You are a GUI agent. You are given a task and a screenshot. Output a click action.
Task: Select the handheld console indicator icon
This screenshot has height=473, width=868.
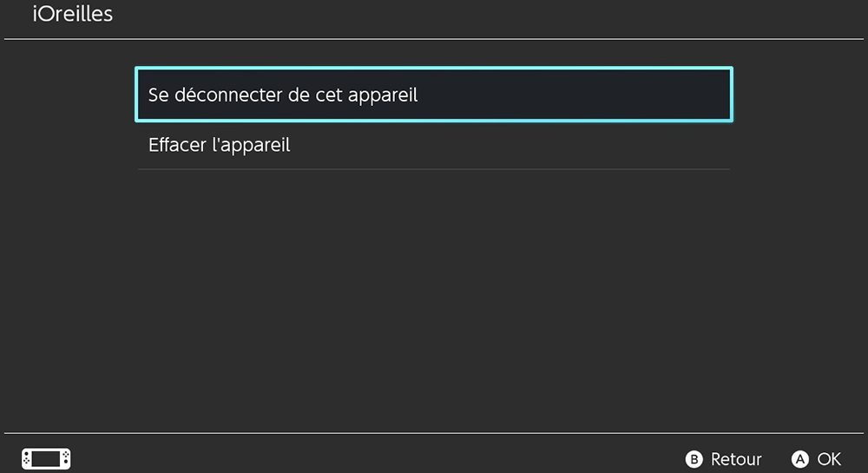46,459
